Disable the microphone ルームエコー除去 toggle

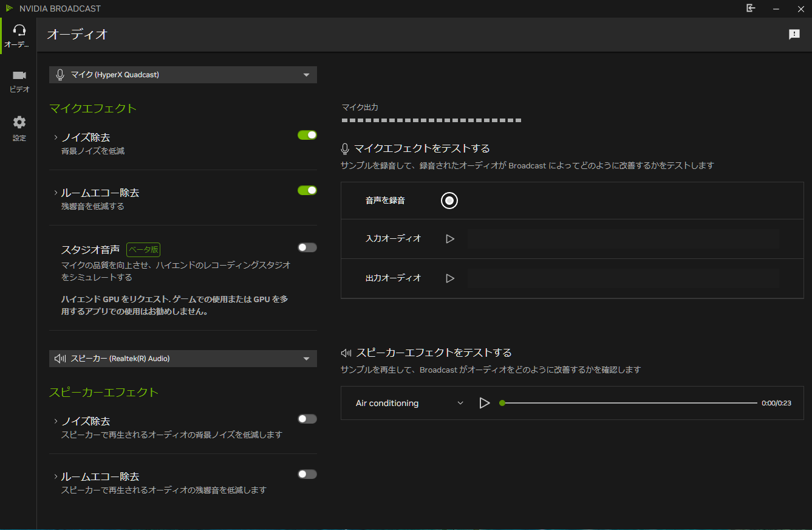coord(307,190)
